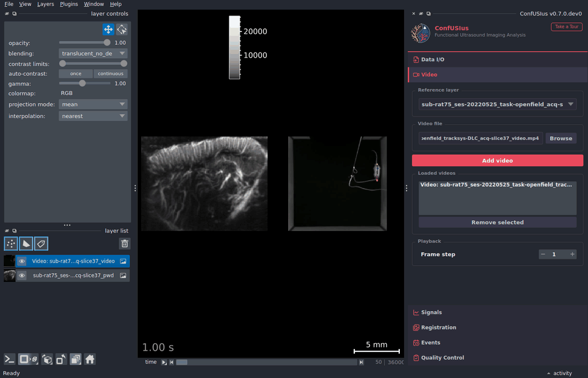The image size is (588, 378).
Task: Expand the Events section
Action: [x=497, y=342]
